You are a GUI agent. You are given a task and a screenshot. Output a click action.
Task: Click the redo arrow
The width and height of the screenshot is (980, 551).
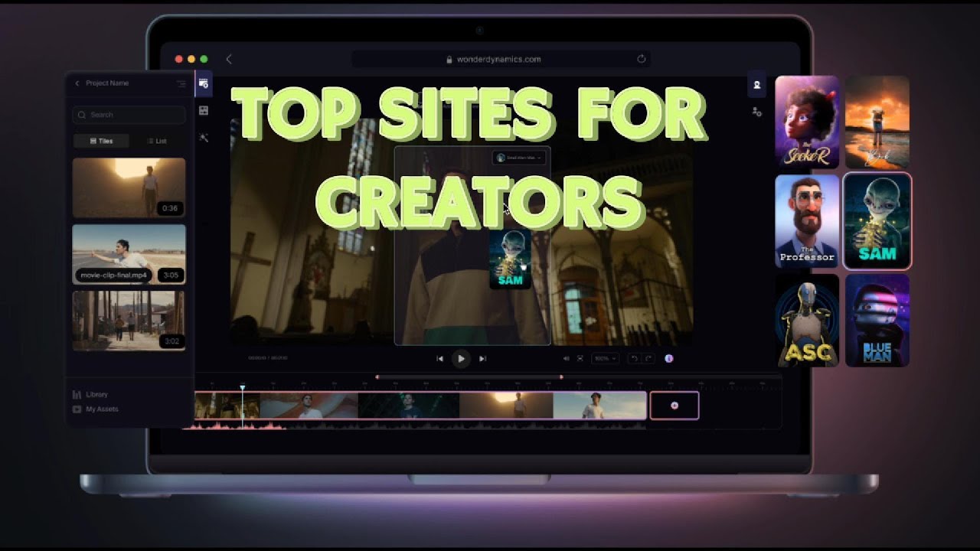[648, 358]
